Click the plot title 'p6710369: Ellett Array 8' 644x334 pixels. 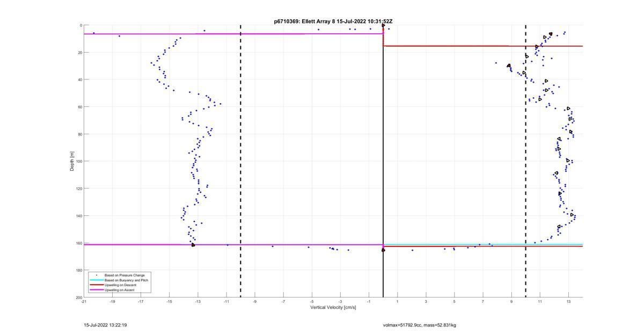point(305,21)
